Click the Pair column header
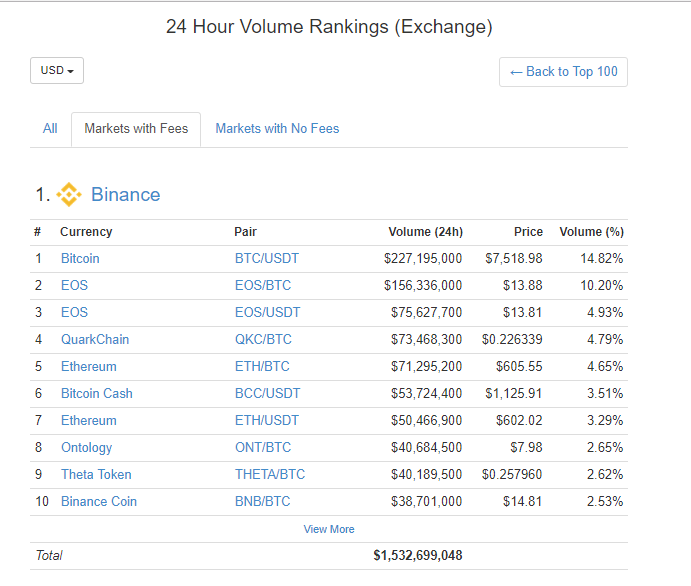Screen dimensions: 691x586 (245, 232)
